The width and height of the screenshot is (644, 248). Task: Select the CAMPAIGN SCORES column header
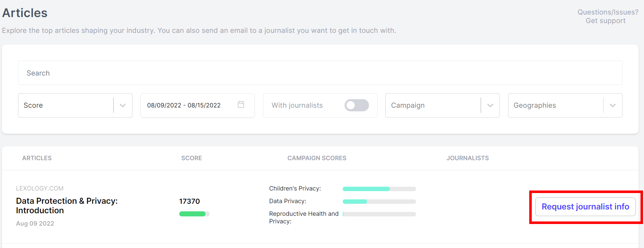tap(317, 158)
